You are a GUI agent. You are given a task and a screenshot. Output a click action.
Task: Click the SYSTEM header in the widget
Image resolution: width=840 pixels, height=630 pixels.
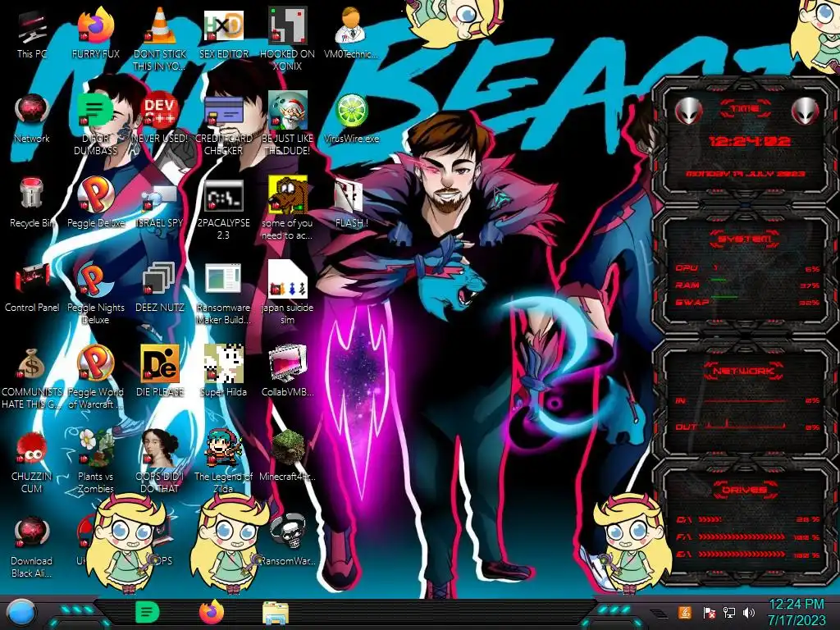click(x=745, y=239)
